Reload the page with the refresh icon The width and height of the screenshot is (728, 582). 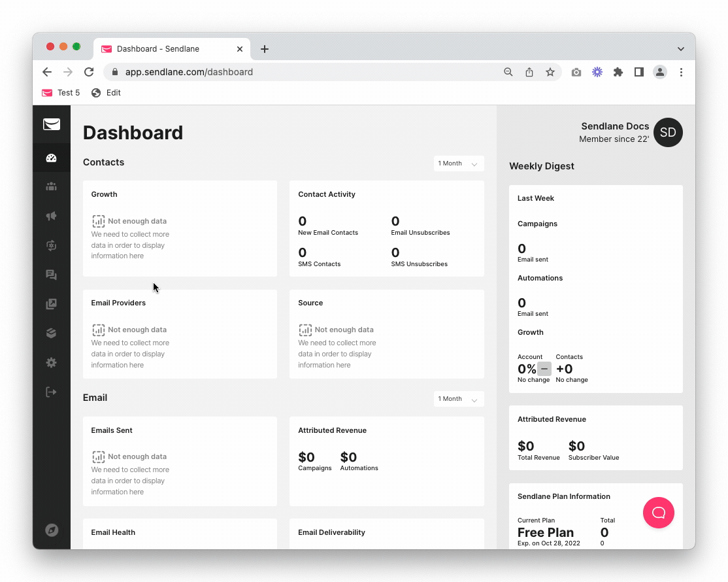click(89, 72)
